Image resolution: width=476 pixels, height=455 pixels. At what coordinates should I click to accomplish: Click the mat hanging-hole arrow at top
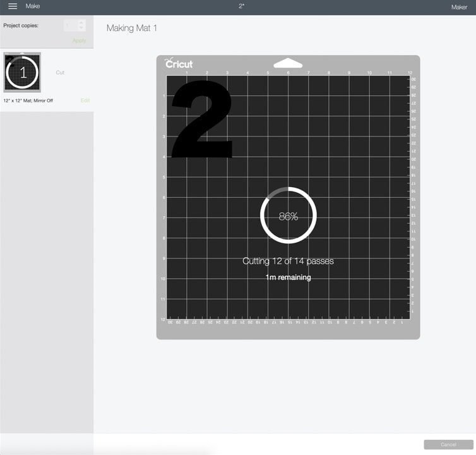coord(288,63)
